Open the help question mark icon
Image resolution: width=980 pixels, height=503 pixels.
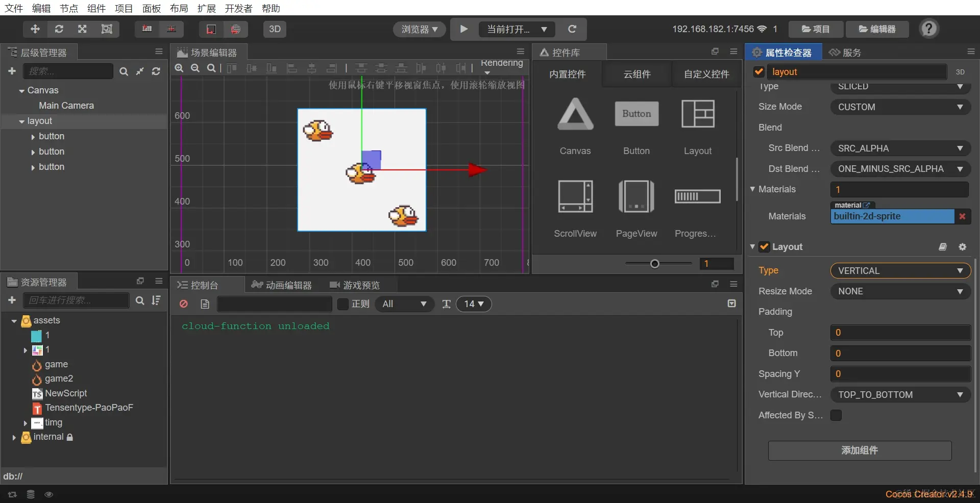tap(929, 29)
